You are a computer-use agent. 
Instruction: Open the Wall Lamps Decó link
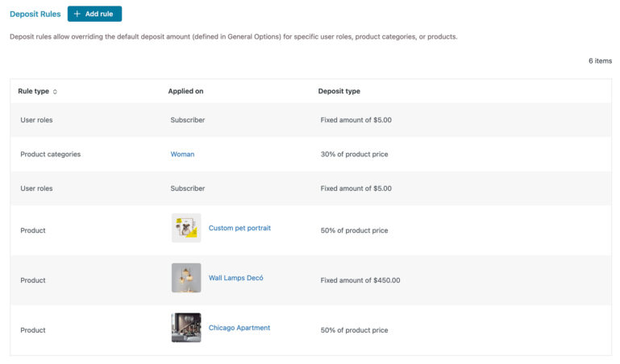(x=235, y=278)
